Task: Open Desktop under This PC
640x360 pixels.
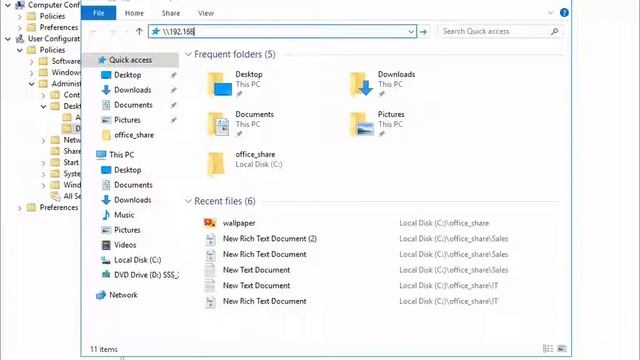Action: (x=127, y=170)
